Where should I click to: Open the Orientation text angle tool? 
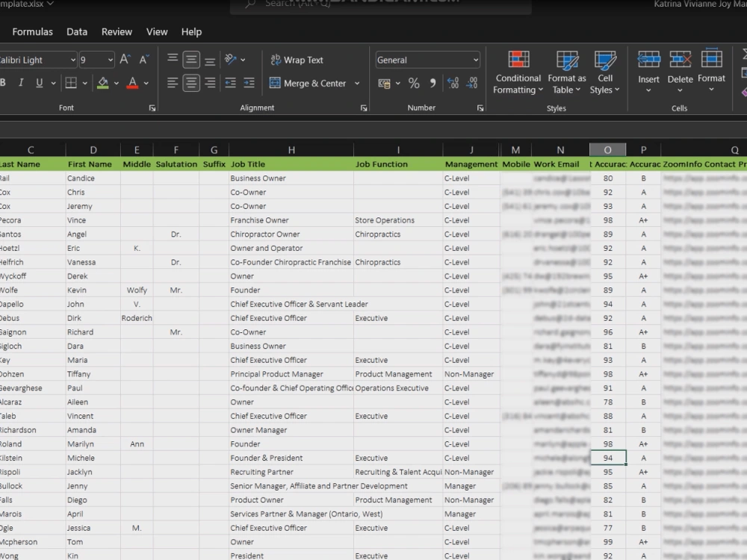tap(231, 60)
